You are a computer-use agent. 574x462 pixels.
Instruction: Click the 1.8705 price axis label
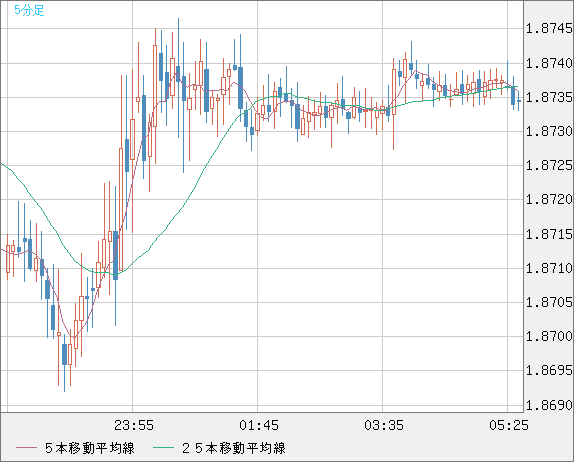tap(549, 302)
